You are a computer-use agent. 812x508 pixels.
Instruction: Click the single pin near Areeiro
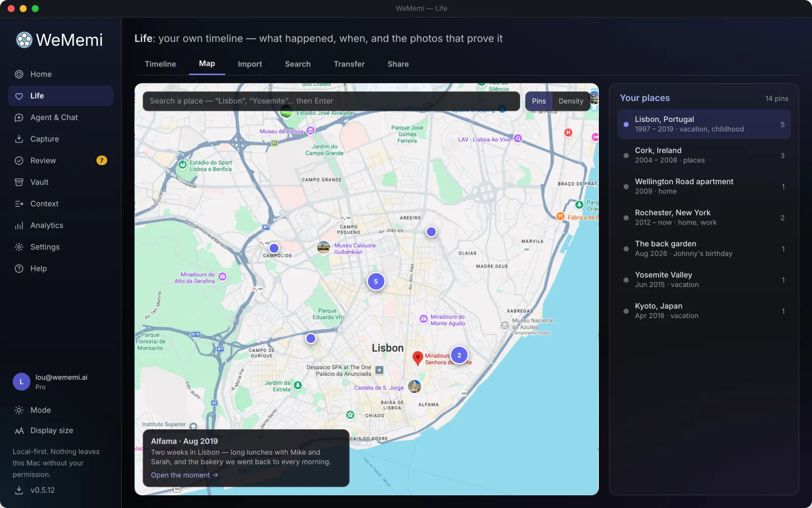(x=431, y=232)
